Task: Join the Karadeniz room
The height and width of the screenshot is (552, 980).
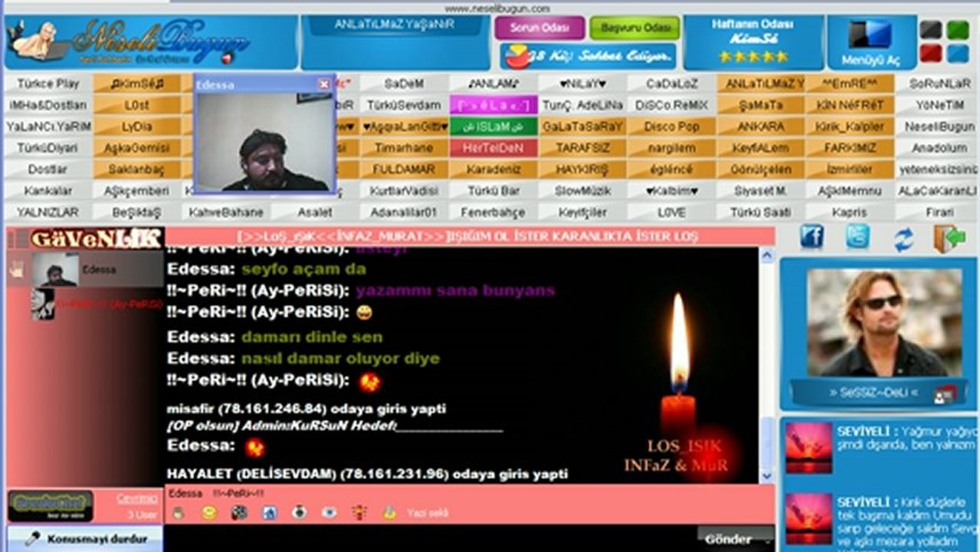Action: click(493, 169)
